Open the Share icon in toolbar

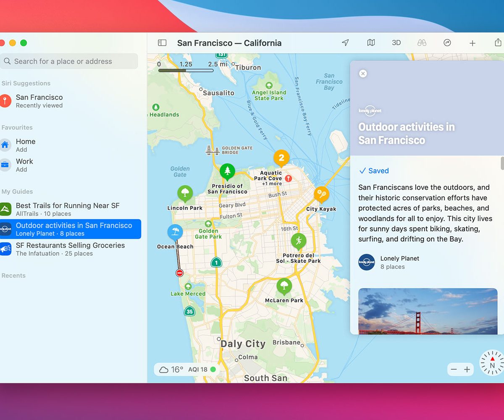(x=498, y=42)
